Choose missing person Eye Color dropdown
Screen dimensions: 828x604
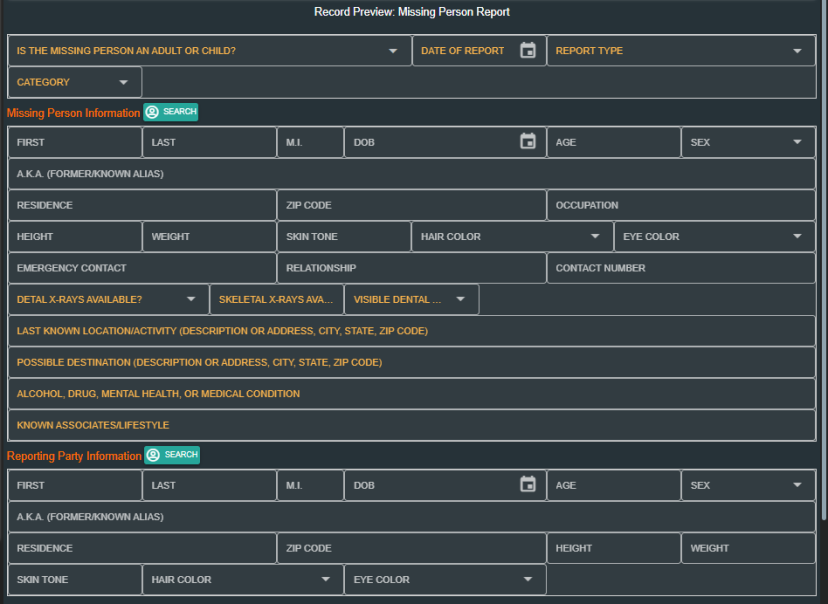(797, 237)
